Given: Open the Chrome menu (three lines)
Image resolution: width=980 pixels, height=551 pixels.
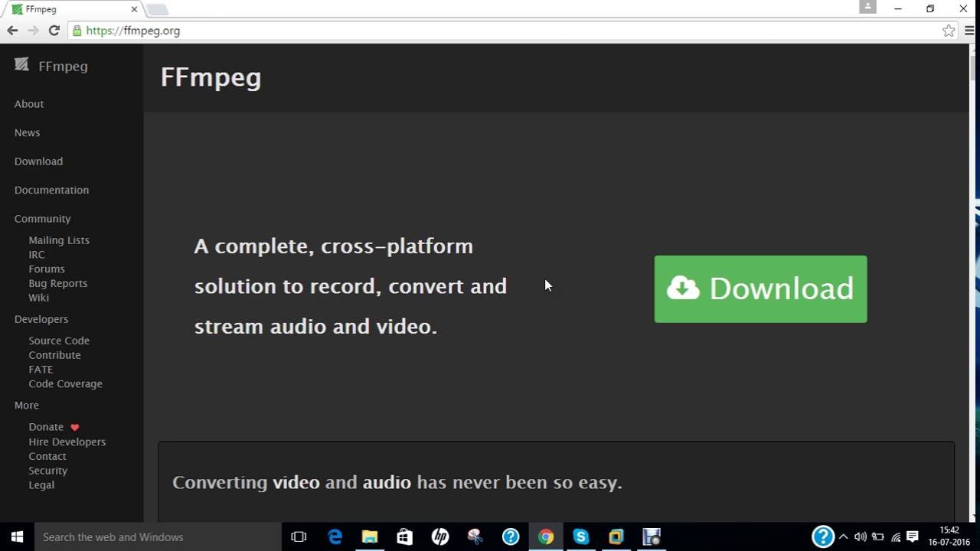Looking at the screenshot, I should 969,31.
